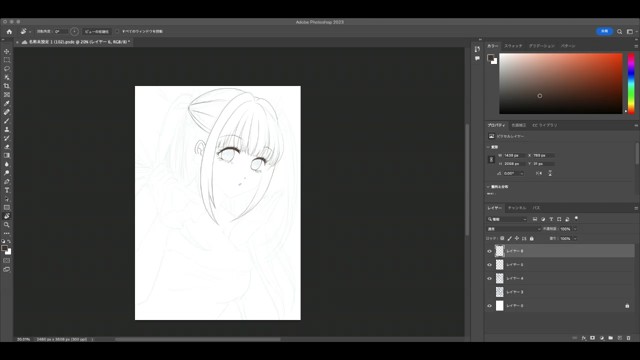This screenshot has height=360, width=640.
Task: Select the Spot Healing Brush tool
Action: point(7,112)
